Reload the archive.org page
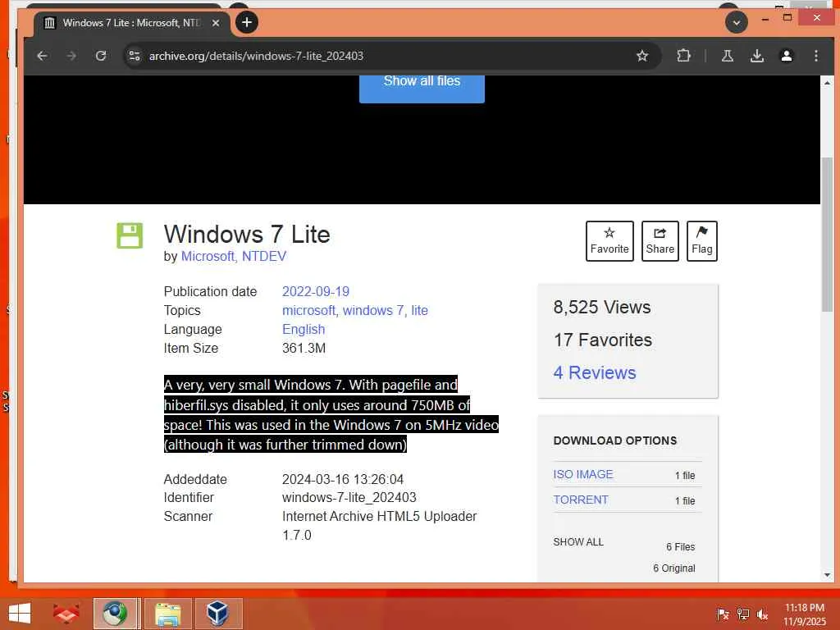Image resolution: width=840 pixels, height=630 pixels. [101, 56]
